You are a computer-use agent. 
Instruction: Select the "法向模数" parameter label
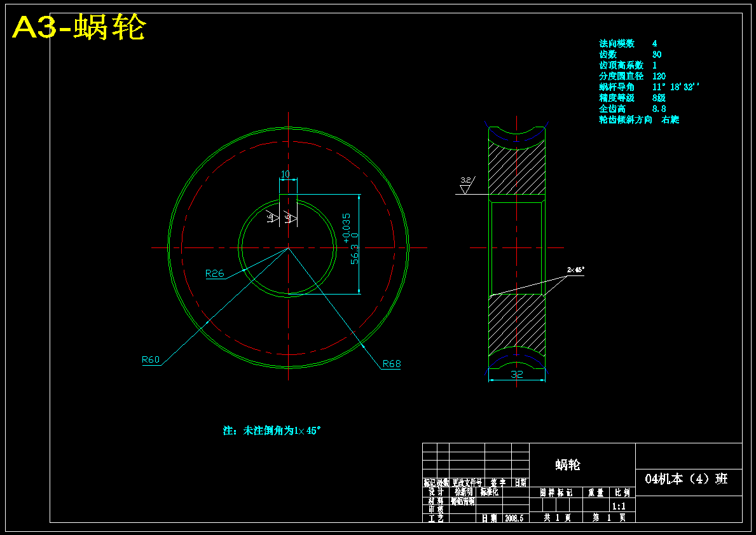pos(617,44)
